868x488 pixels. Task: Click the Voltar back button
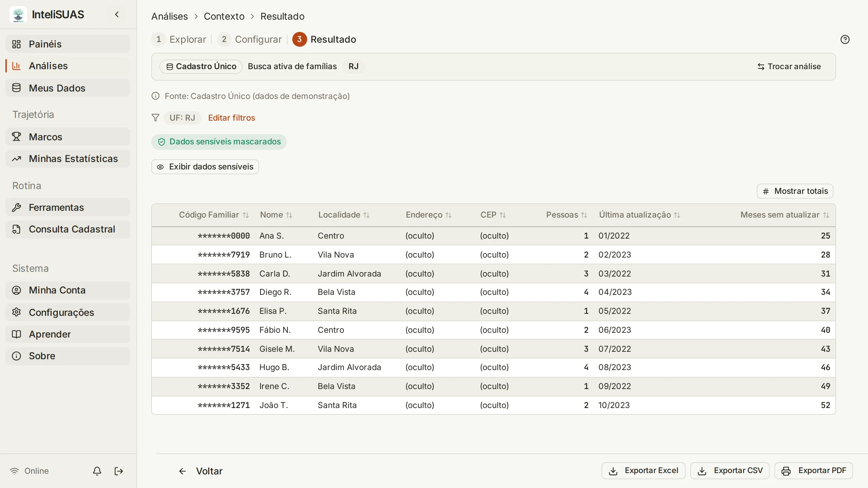(x=201, y=471)
